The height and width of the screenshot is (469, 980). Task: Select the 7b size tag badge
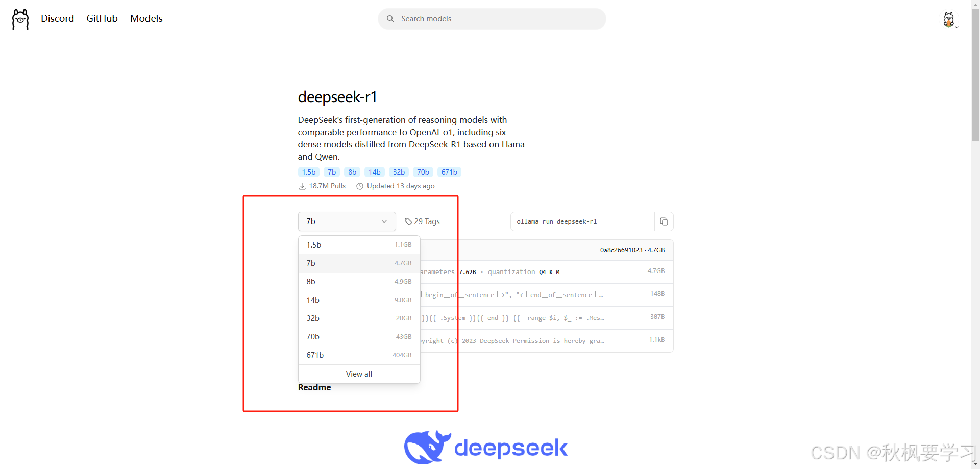332,172
